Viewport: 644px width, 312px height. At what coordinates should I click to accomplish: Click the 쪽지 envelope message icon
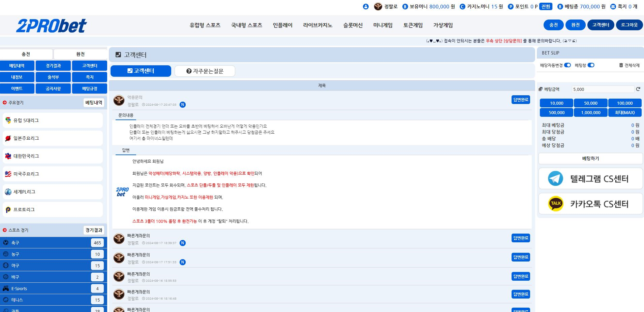coord(613,6)
